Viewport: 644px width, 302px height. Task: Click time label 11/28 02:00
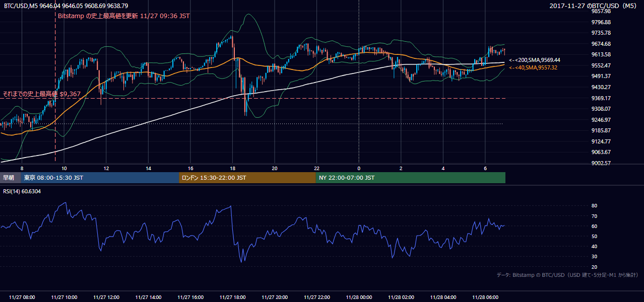coord(401,297)
